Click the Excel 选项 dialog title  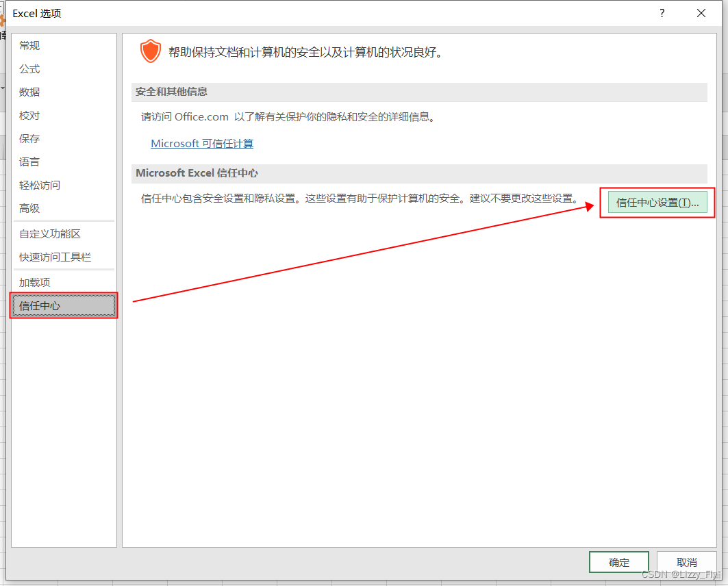(37, 14)
